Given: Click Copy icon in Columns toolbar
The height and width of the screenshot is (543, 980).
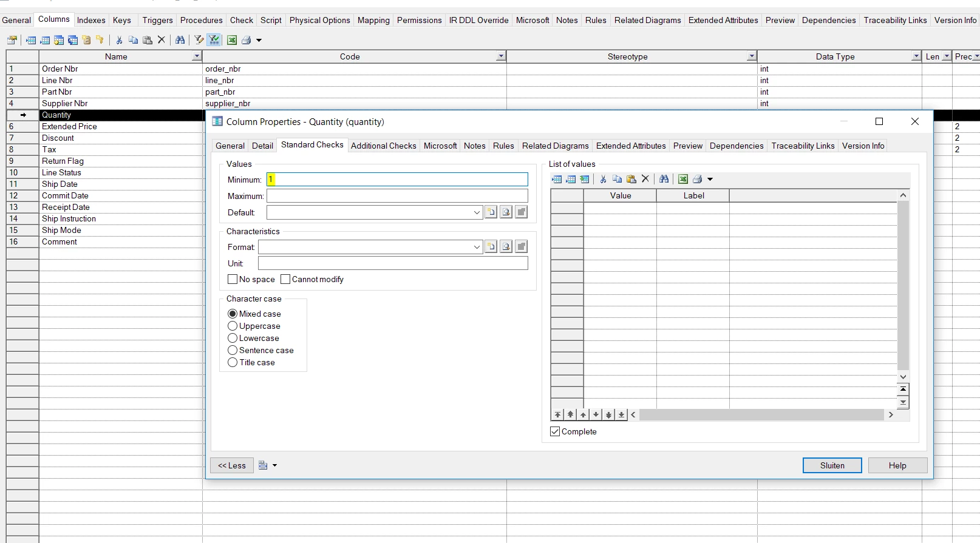Looking at the screenshot, I should coord(133,40).
